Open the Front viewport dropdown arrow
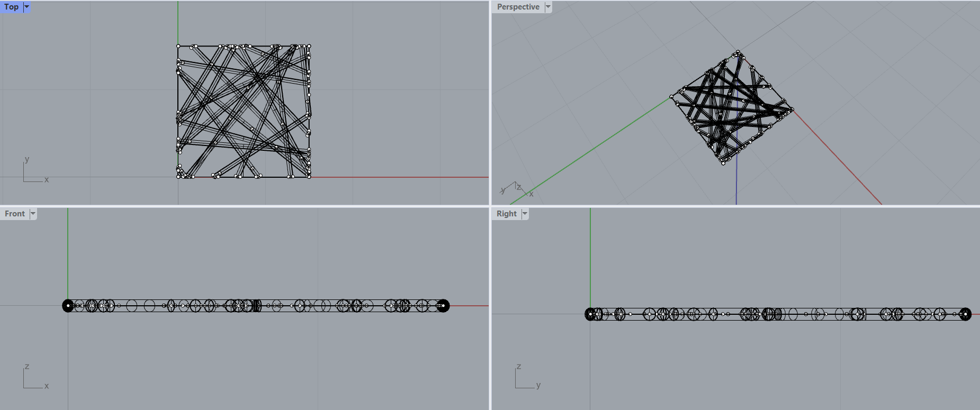Viewport: 980px width, 410px height. [x=33, y=214]
